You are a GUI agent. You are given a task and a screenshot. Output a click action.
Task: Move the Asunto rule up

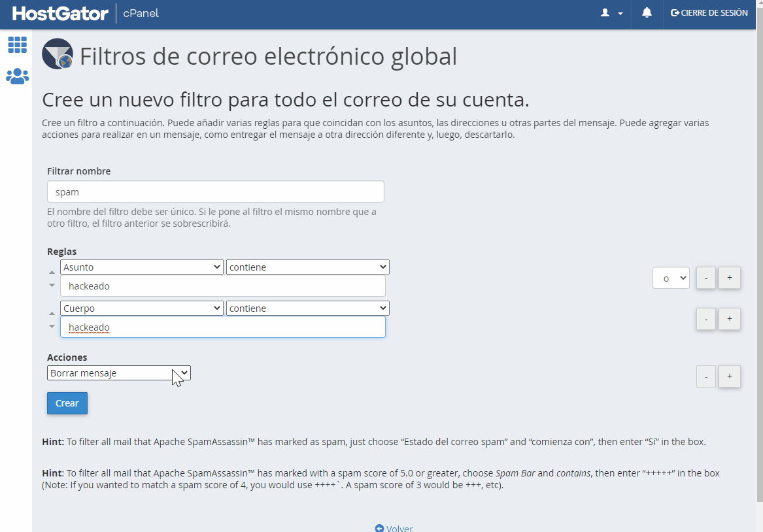click(52, 273)
